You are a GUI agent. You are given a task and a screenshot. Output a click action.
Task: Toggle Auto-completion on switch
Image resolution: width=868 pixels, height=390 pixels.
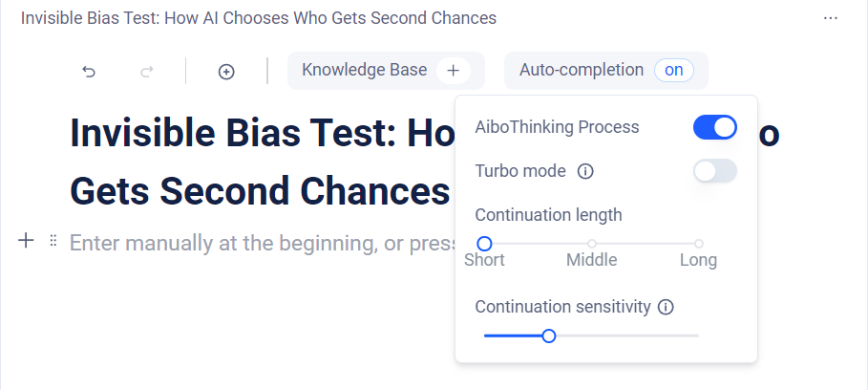674,70
